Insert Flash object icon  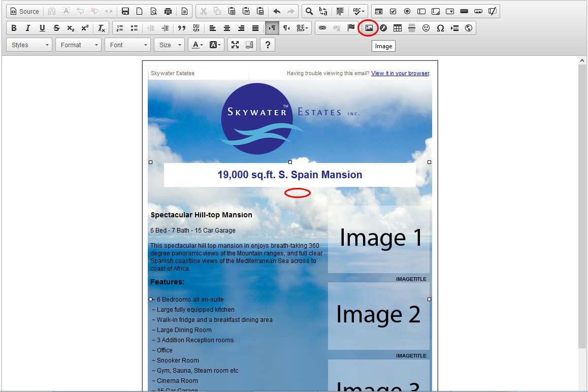[x=383, y=28]
